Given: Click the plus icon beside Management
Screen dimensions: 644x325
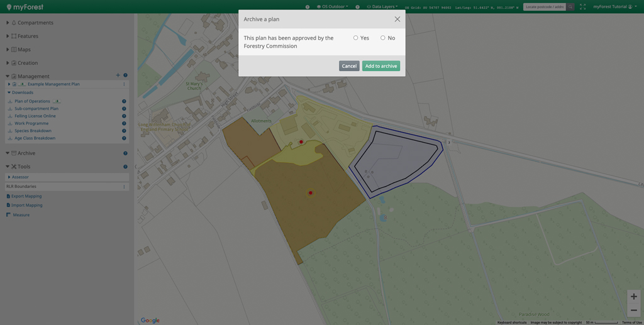Looking at the screenshot, I should [118, 75].
